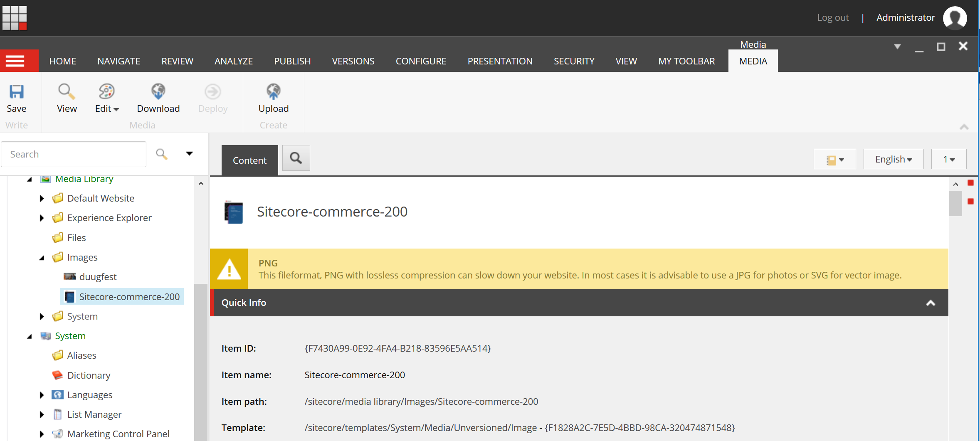
Task: Click the System computer icon in tree
Action: [x=46, y=335]
